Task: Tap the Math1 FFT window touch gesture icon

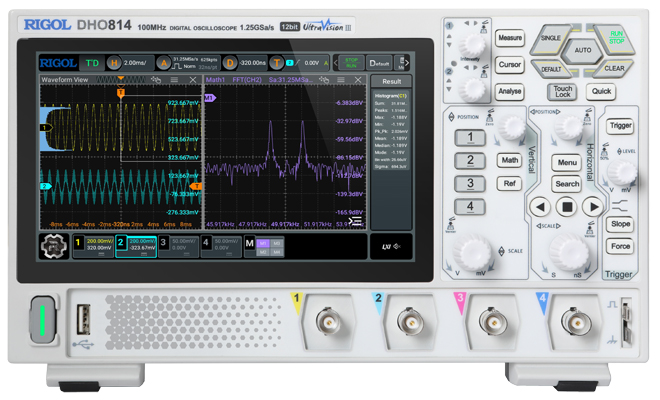Action: point(324,80)
